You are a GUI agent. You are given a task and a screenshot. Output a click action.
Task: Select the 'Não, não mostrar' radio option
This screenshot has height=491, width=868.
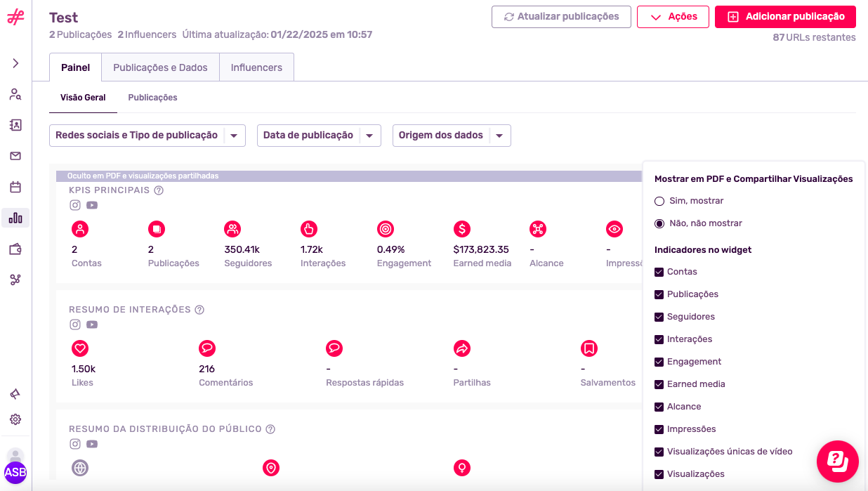tap(659, 223)
